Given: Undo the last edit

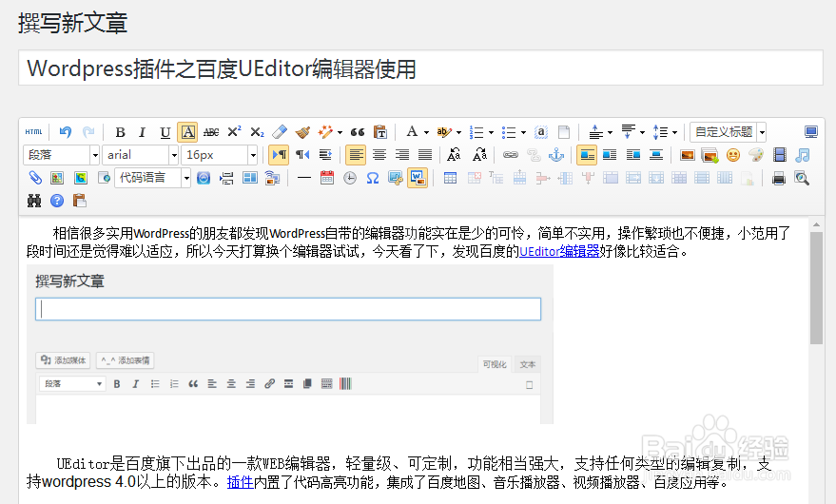Looking at the screenshot, I should click(66, 132).
